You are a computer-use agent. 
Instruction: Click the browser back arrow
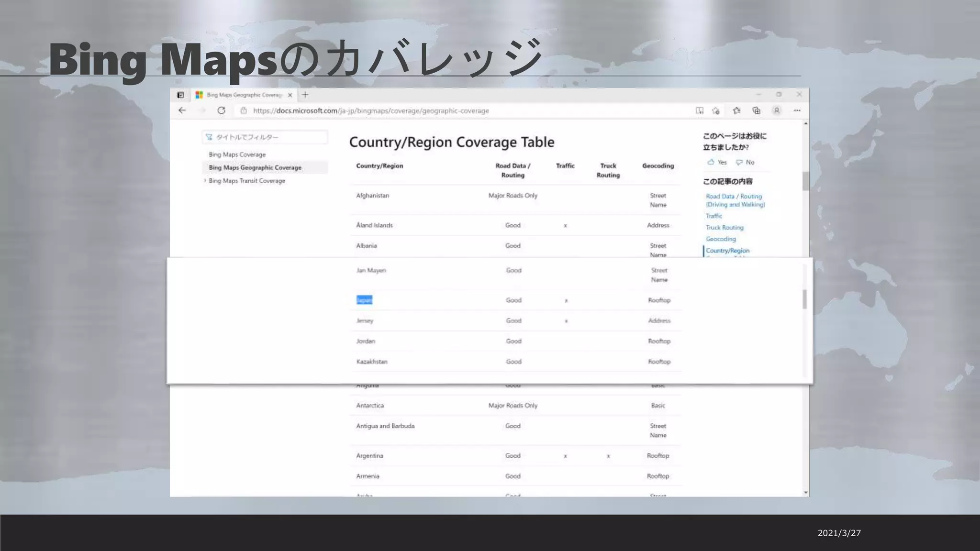182,110
